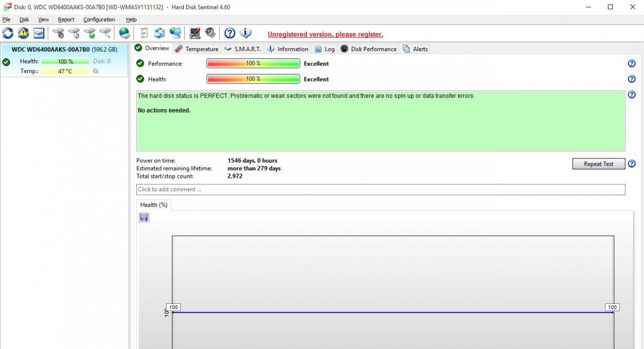Click the refresh with yellow warning sign icon
Screen dimensions: 644x349
coord(23,33)
